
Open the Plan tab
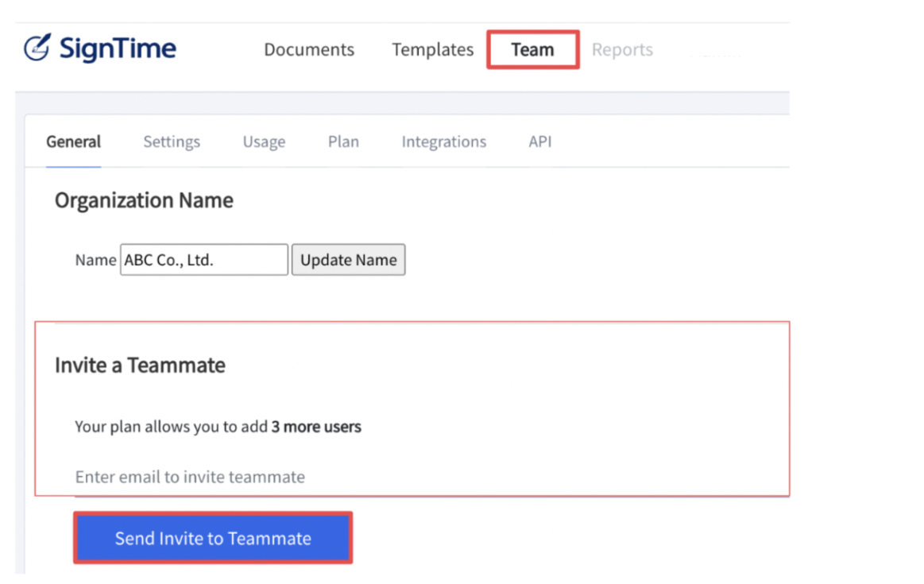[343, 141]
